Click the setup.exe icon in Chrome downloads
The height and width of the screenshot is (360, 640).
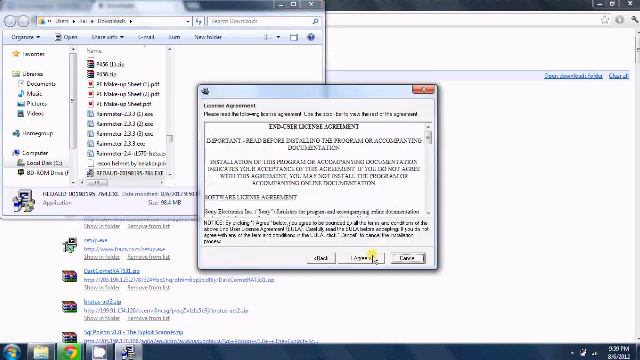[x=70, y=245]
